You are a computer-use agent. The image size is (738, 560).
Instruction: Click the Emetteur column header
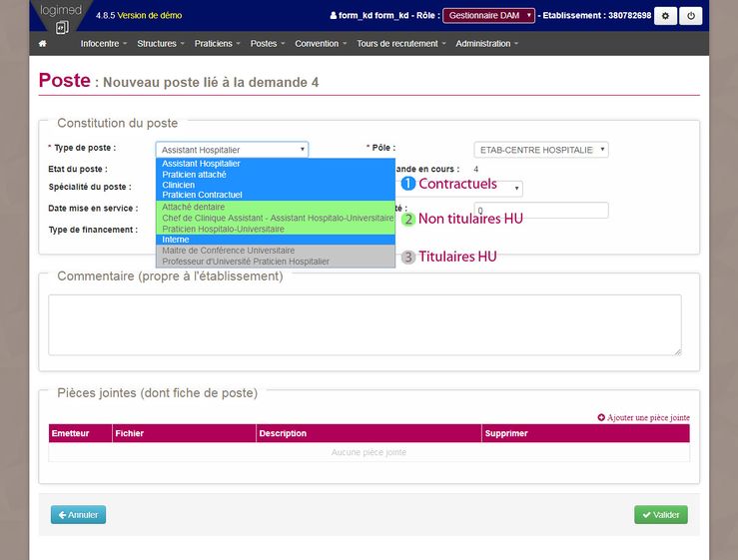[x=81, y=433]
